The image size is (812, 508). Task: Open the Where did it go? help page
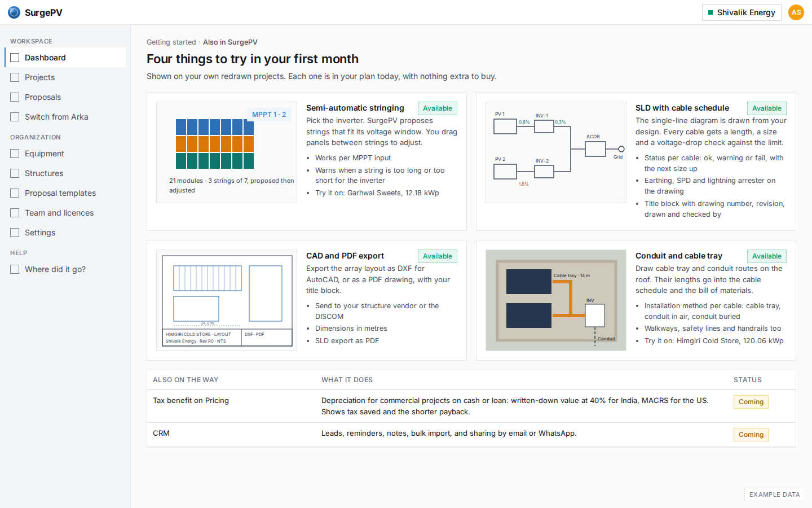(x=65, y=269)
